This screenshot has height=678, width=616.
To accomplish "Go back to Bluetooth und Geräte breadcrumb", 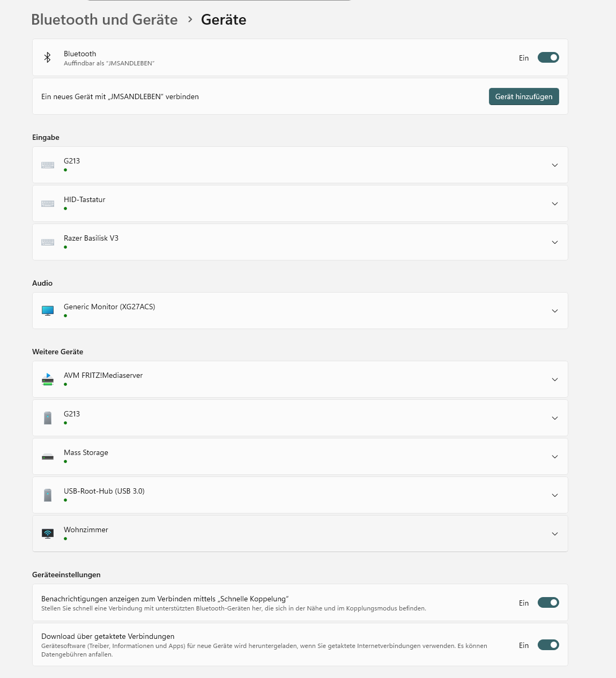I will pyautogui.click(x=105, y=20).
